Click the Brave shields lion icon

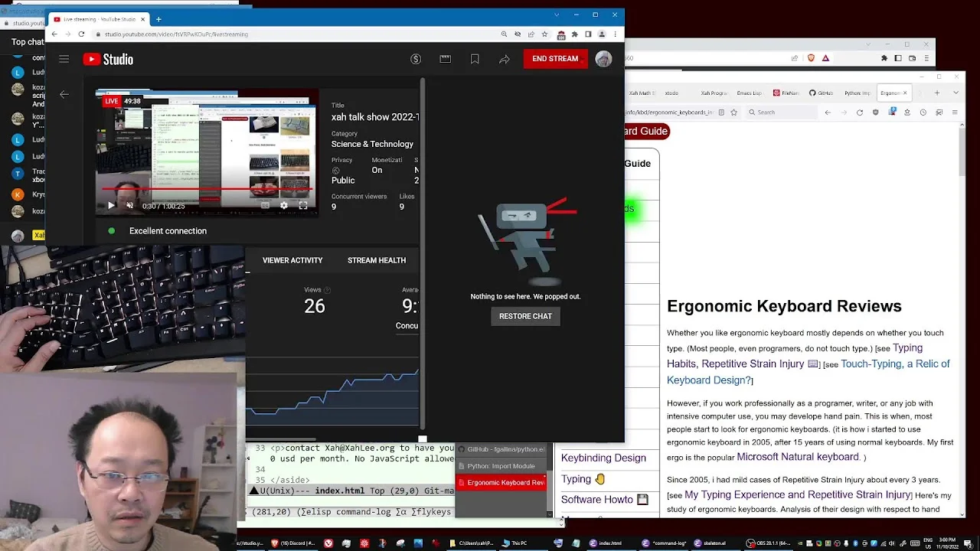click(812, 58)
